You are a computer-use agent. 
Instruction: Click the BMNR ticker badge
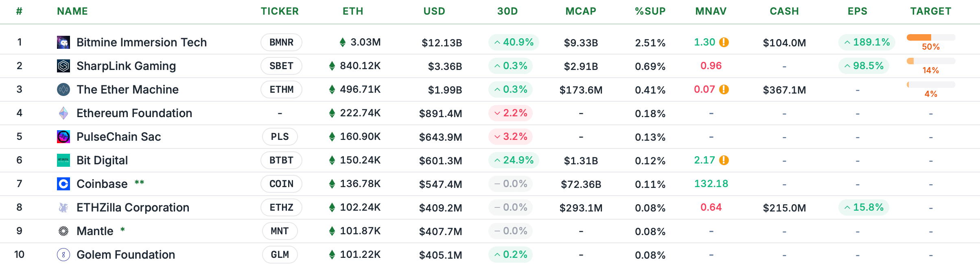click(x=281, y=42)
